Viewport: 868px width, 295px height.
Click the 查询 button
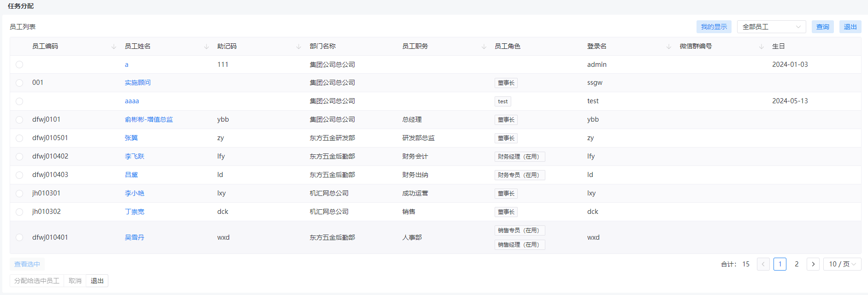point(823,27)
